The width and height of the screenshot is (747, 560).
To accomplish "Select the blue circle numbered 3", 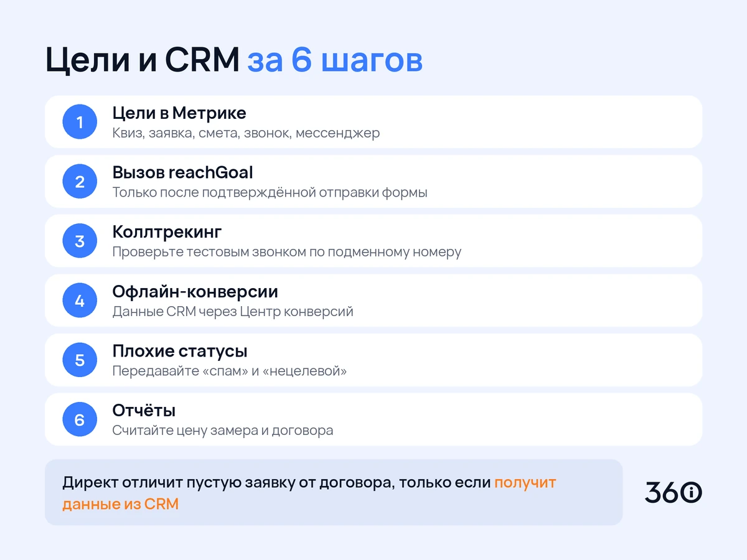I will click(80, 241).
